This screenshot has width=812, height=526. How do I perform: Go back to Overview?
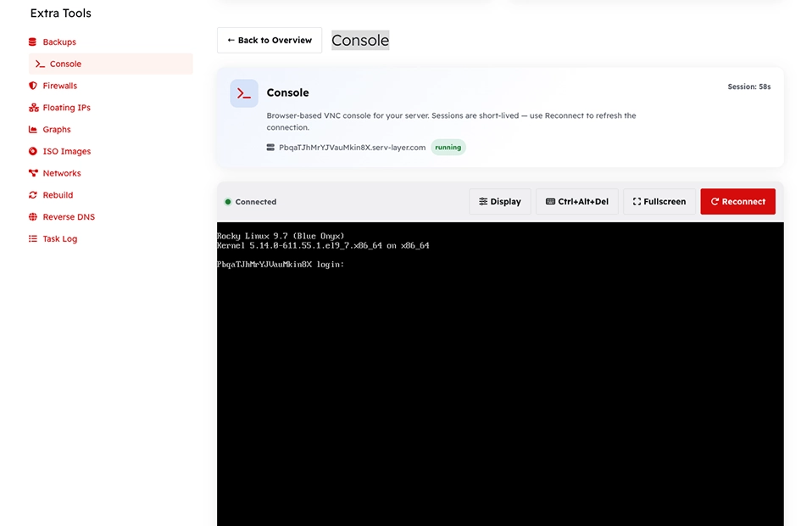point(270,40)
